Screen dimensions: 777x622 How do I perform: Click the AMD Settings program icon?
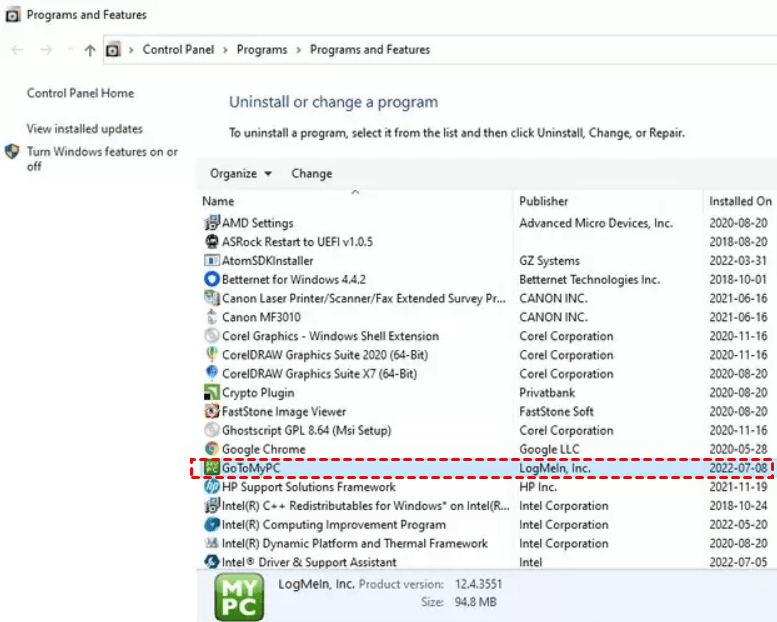point(212,223)
